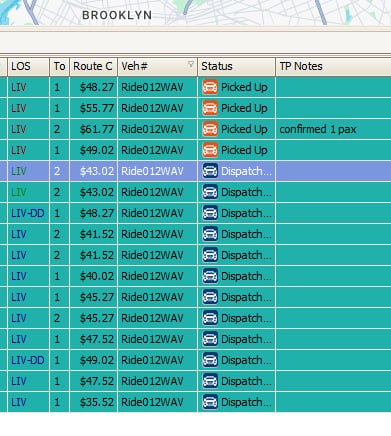Select the $40.02 route cost cell
The height and width of the screenshot is (436, 391).
coord(93,276)
